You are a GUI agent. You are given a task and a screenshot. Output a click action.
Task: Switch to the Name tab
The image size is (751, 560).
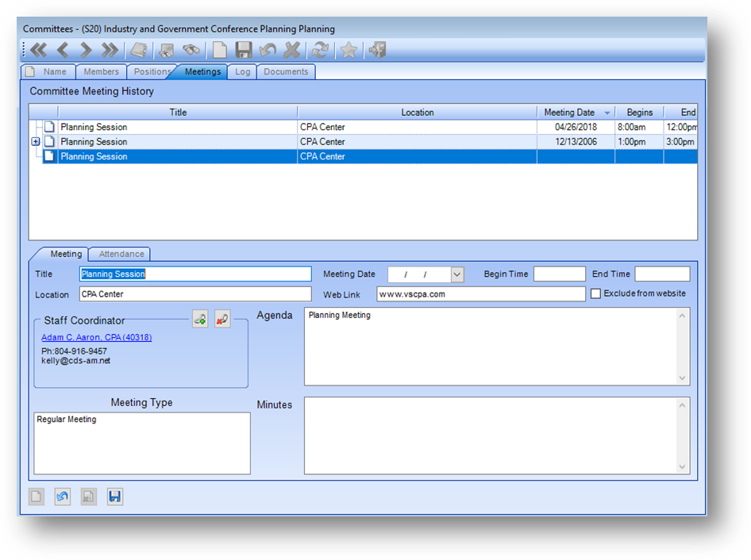(x=48, y=72)
